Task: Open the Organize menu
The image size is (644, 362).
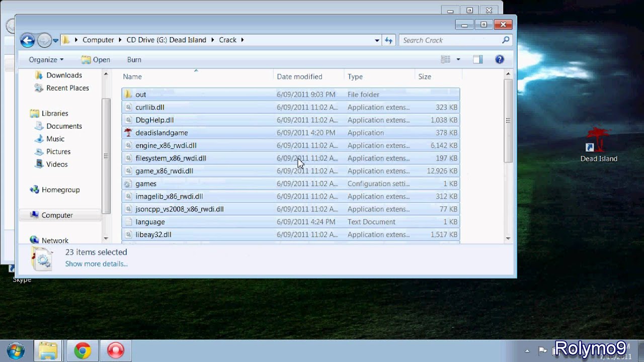Action: click(x=46, y=59)
